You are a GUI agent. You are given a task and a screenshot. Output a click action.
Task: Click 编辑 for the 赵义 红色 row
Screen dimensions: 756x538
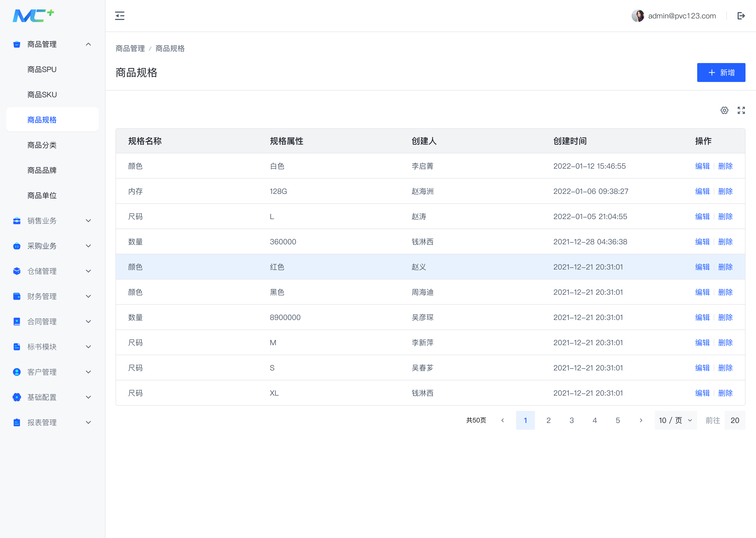702,267
